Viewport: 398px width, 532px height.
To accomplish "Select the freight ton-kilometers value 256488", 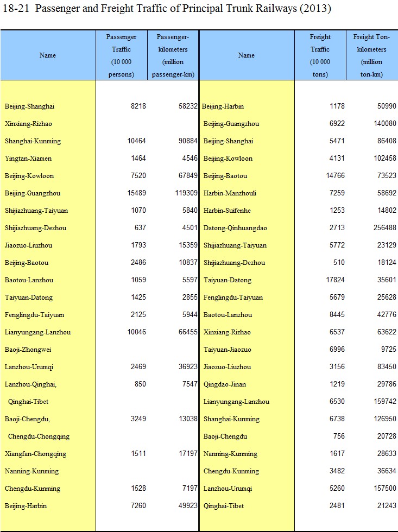I will click(383, 228).
